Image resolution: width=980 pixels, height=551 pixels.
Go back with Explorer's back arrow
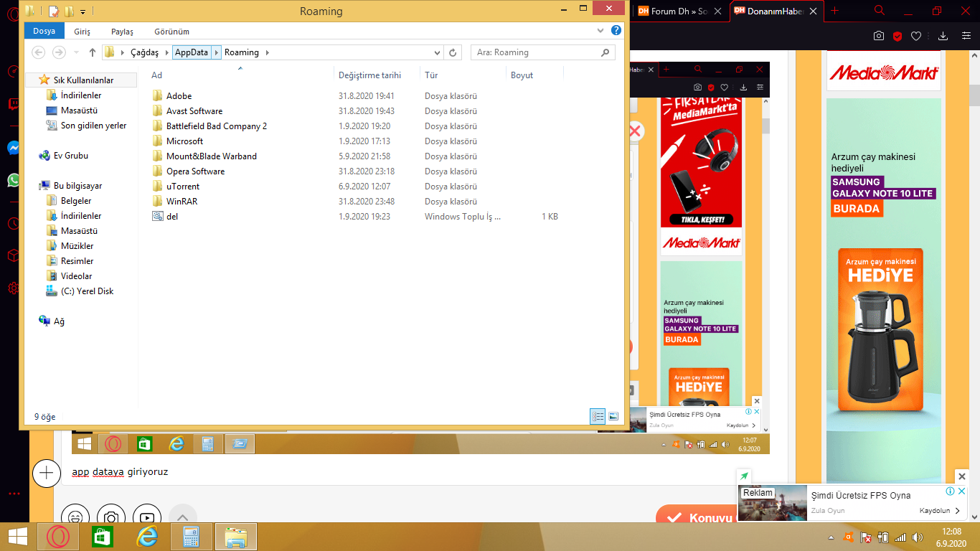(x=39, y=52)
